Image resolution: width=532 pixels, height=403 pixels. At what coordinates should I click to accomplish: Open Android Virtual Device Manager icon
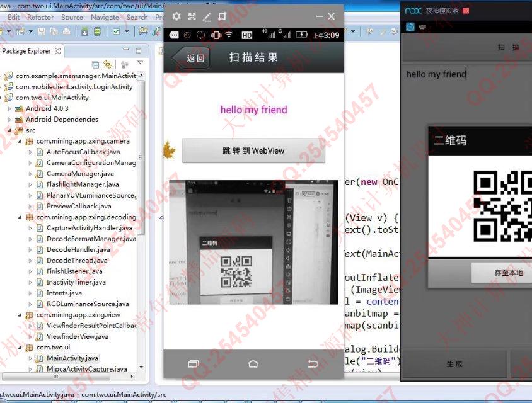click(x=97, y=32)
